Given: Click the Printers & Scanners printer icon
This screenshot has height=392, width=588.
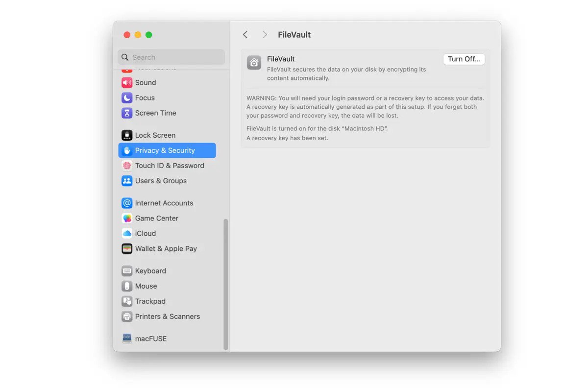Looking at the screenshot, I should pyautogui.click(x=127, y=317).
